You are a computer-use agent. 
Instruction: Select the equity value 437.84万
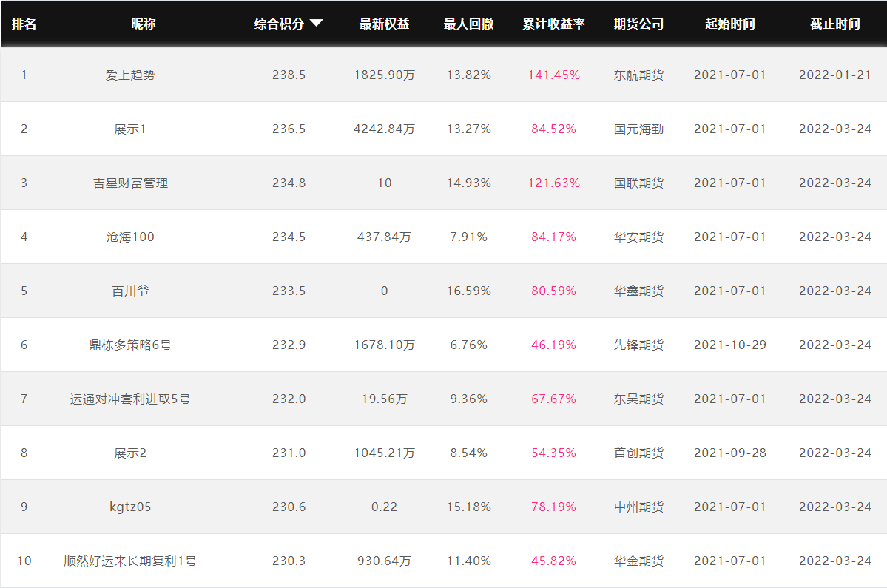pyautogui.click(x=384, y=237)
